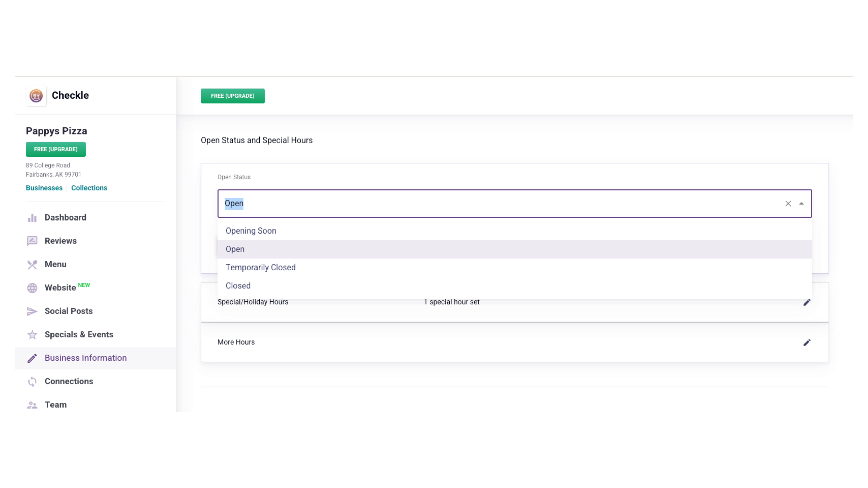
Task: Choose Closed status option
Action: click(515, 286)
